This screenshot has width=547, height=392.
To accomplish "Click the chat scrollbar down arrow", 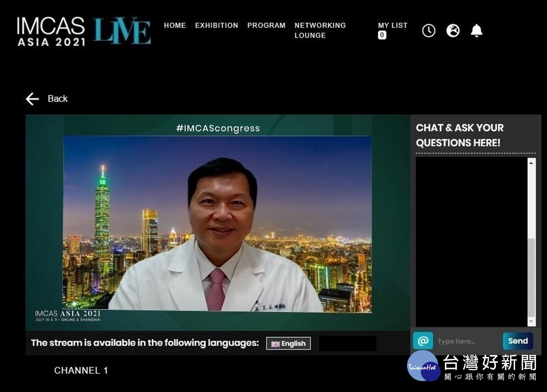I will (532, 322).
